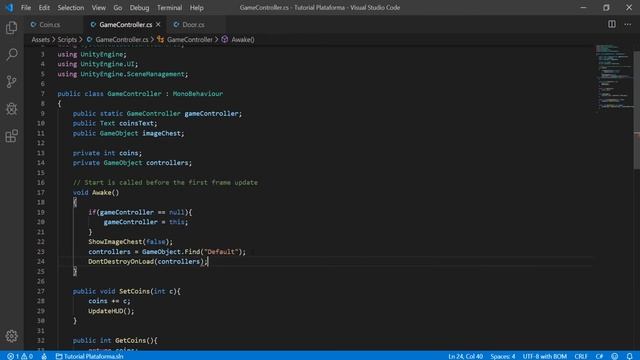Open the Edit menu
The image size is (640, 360).
point(44,8)
